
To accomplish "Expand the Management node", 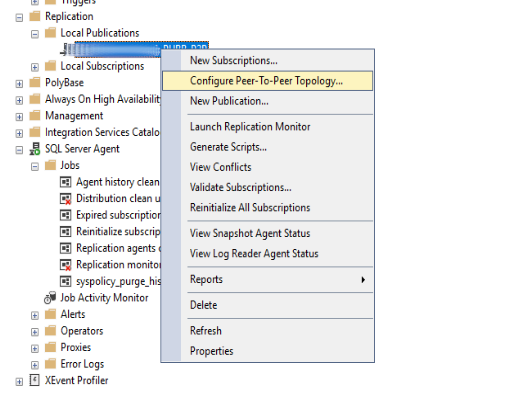I will click(19, 117).
